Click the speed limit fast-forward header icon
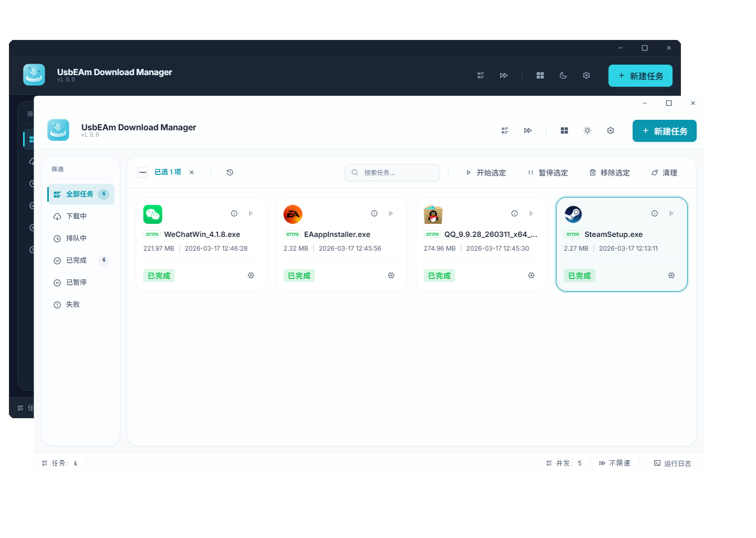This screenshot has width=756, height=538. click(528, 131)
